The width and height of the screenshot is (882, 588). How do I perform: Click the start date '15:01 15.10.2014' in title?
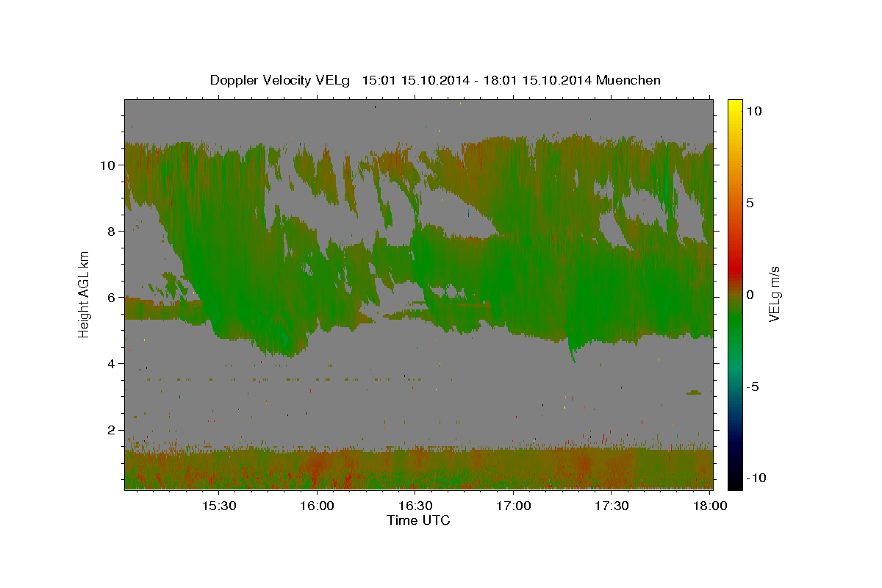(415, 80)
